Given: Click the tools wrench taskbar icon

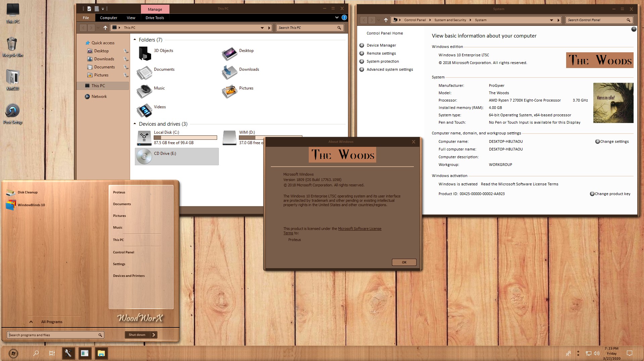Looking at the screenshot, I should (68, 353).
